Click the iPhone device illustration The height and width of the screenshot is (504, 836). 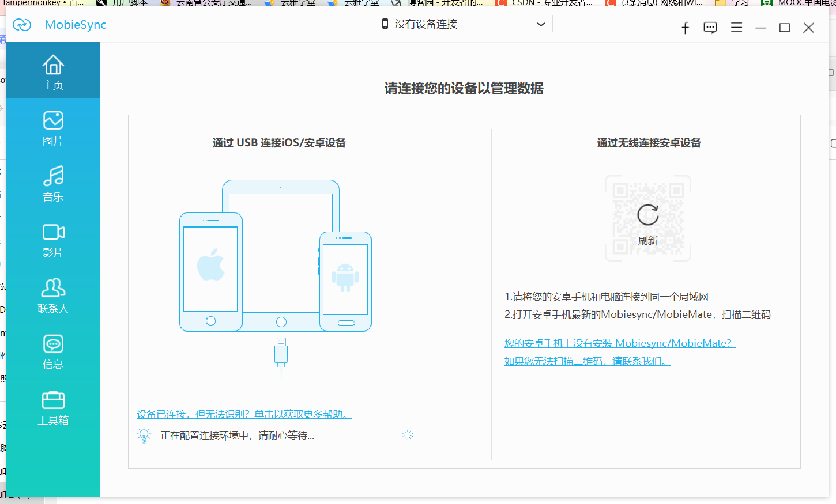tap(211, 272)
